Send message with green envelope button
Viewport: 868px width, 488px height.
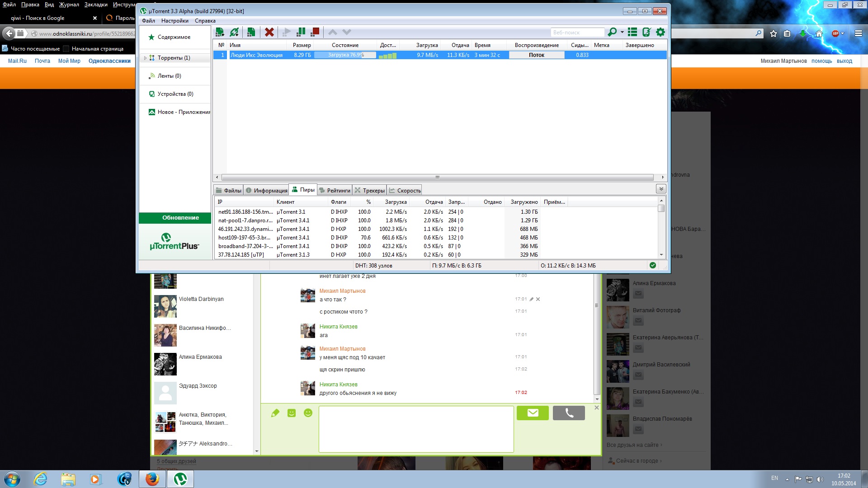pyautogui.click(x=533, y=413)
